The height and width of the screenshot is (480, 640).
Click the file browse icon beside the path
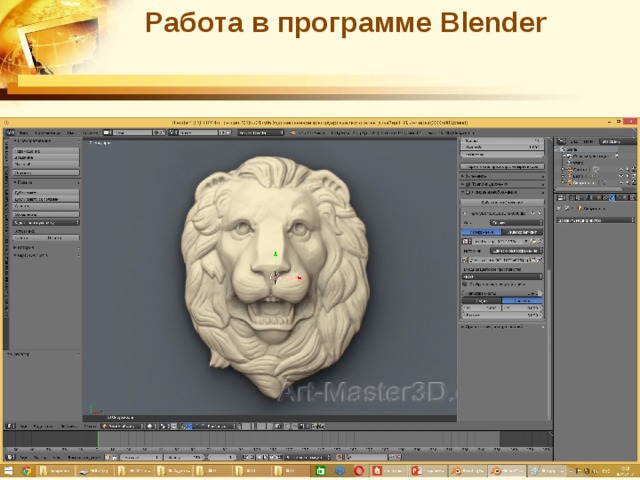click(x=533, y=260)
